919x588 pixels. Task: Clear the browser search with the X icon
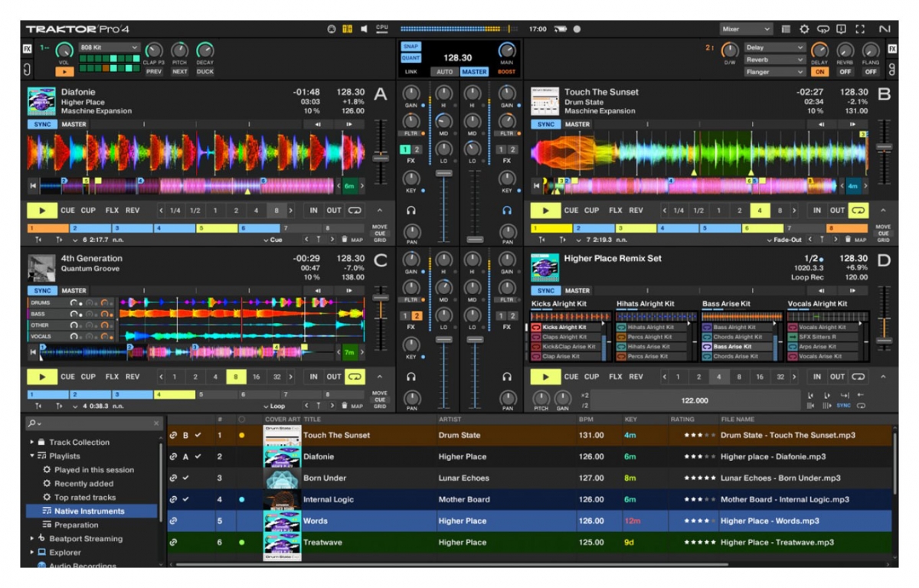(156, 423)
